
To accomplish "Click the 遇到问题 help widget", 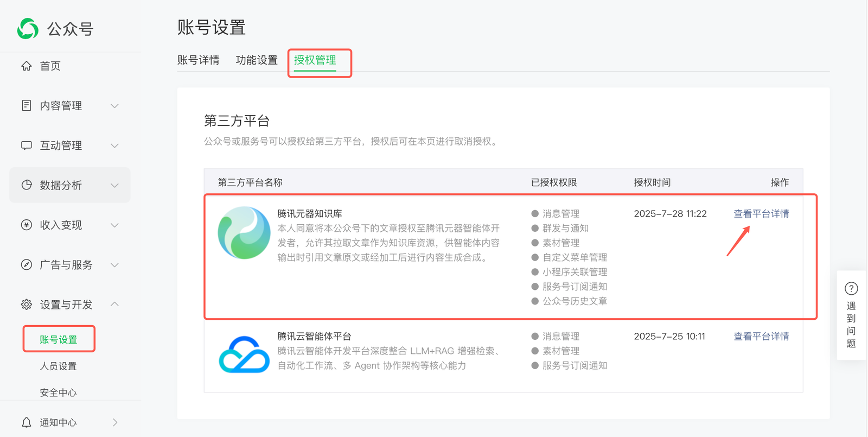I will (x=851, y=315).
